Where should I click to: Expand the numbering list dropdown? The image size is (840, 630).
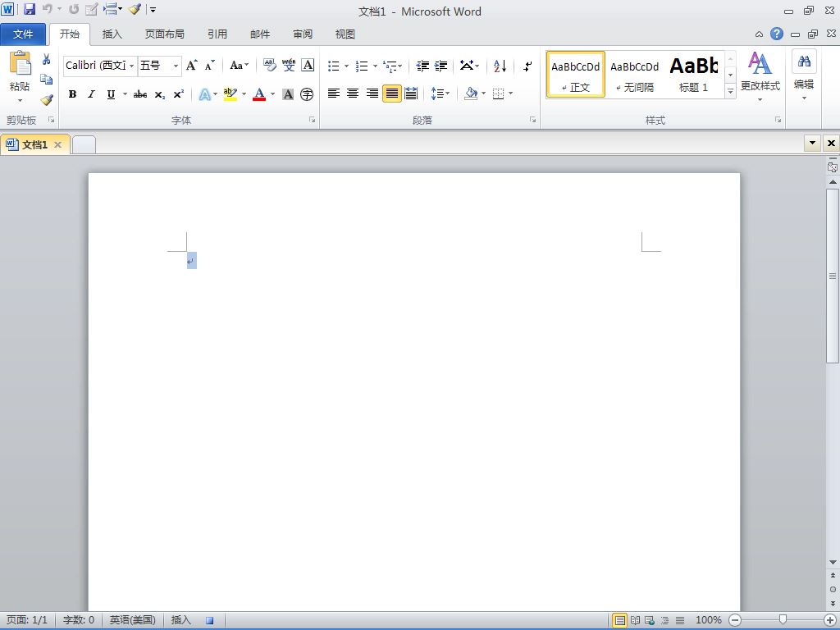tap(375, 66)
